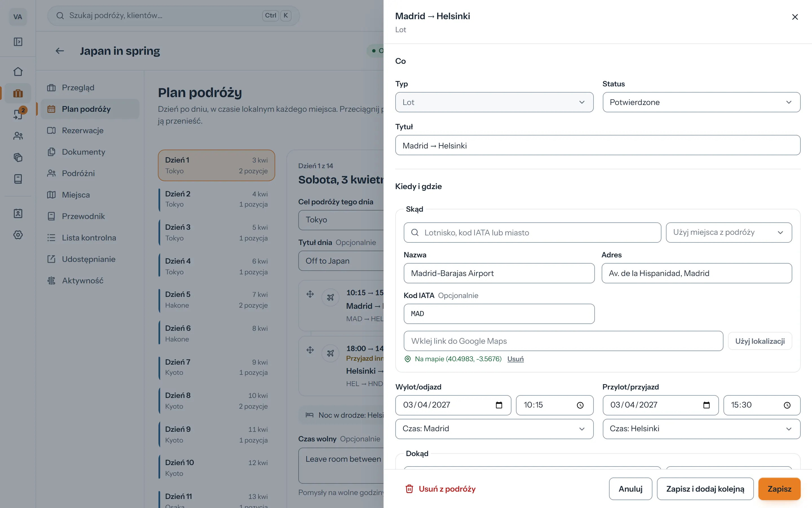This screenshot has width=812, height=508.
Task: Click Zapisz i dodaj kolejną button
Action: (x=705, y=489)
